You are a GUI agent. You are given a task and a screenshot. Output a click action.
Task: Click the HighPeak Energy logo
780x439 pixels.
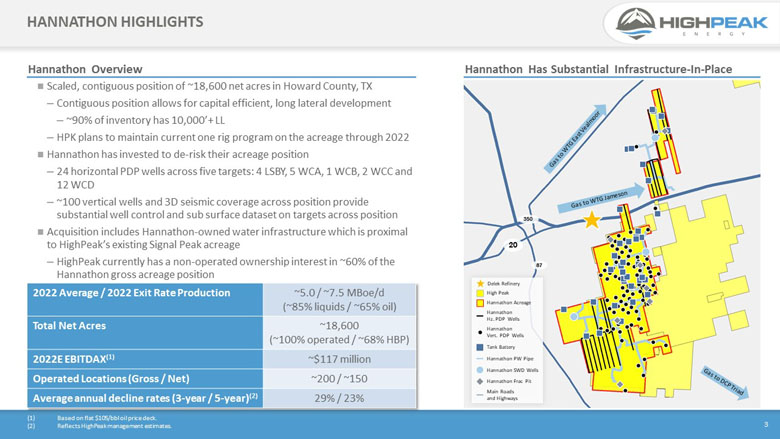coord(691,23)
